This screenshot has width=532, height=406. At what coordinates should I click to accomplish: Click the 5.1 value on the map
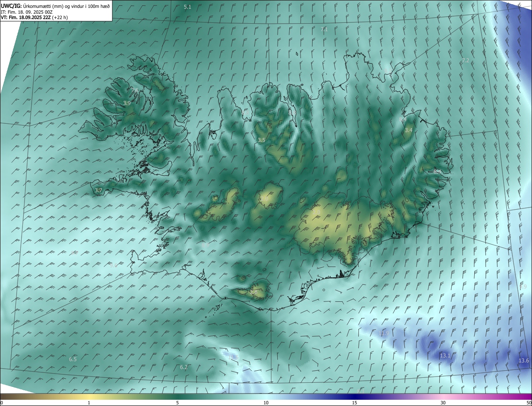pos(187,7)
